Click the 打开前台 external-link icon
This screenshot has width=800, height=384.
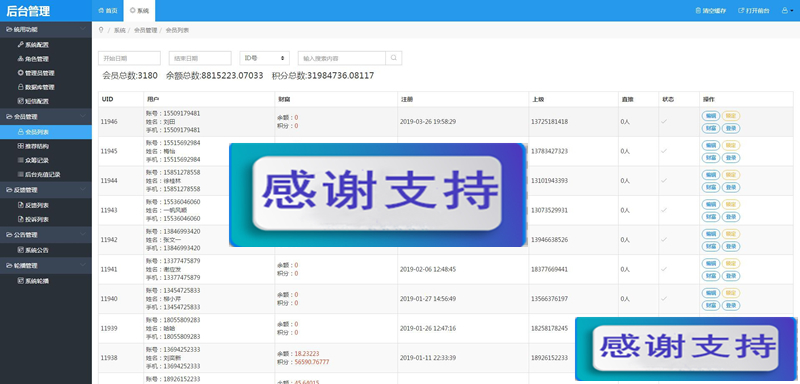[x=741, y=10]
